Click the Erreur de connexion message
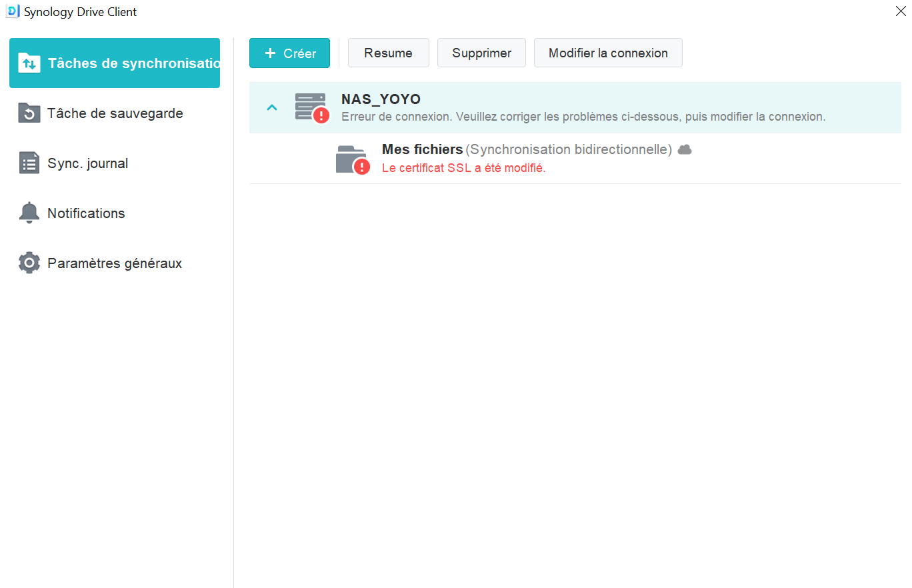 (583, 117)
